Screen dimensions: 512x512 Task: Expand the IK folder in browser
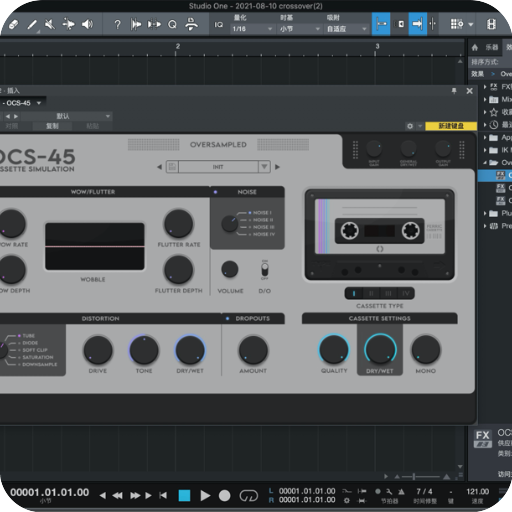[485, 150]
